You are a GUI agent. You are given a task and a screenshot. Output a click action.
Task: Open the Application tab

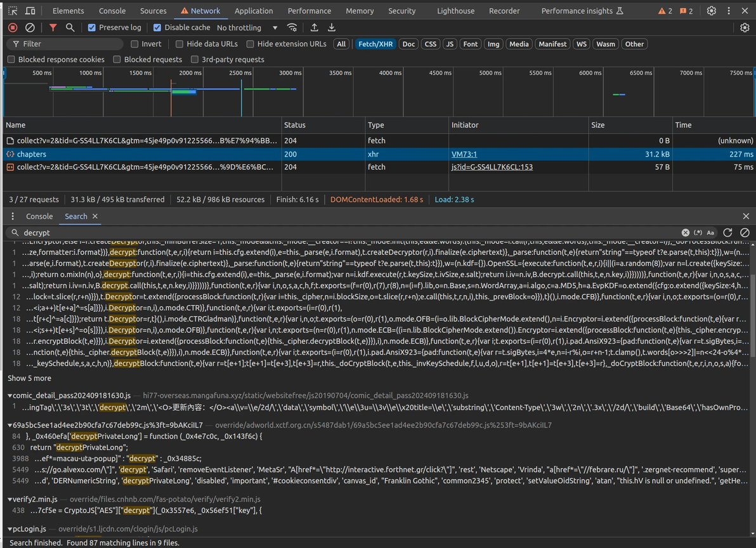(x=254, y=11)
